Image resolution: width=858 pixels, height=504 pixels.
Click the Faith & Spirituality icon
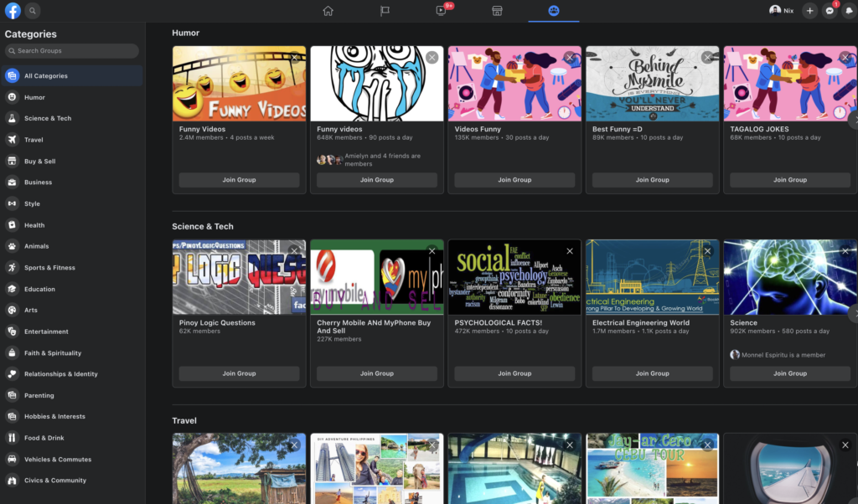pyautogui.click(x=12, y=352)
